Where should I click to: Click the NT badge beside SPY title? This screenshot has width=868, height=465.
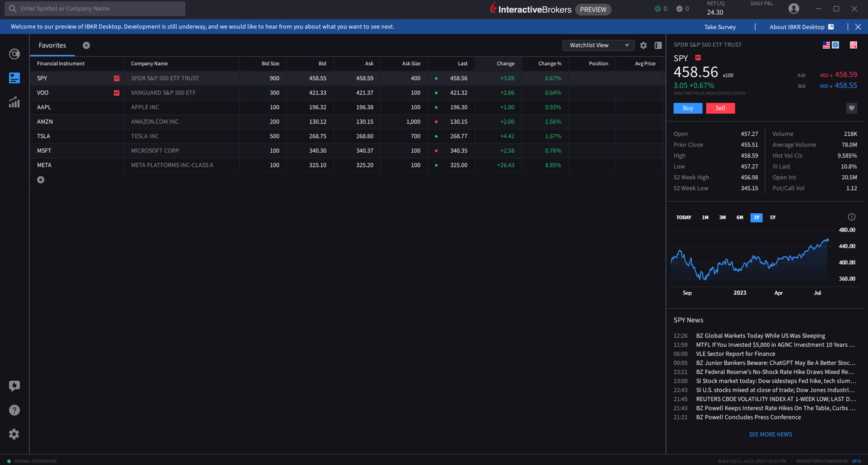pyautogui.click(x=698, y=58)
